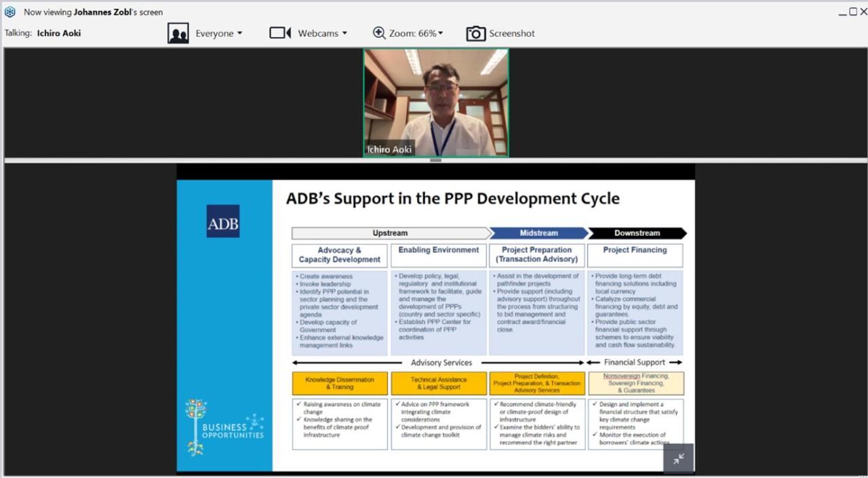Click the Zoom magnifier icon
Viewport: 868px width, 478px height.
(379, 33)
